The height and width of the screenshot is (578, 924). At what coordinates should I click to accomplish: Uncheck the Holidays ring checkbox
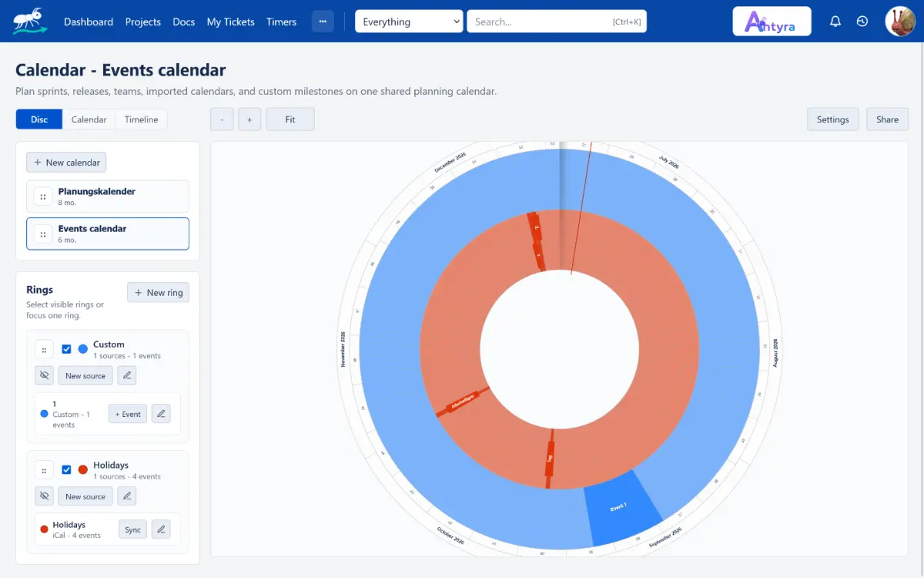point(66,470)
